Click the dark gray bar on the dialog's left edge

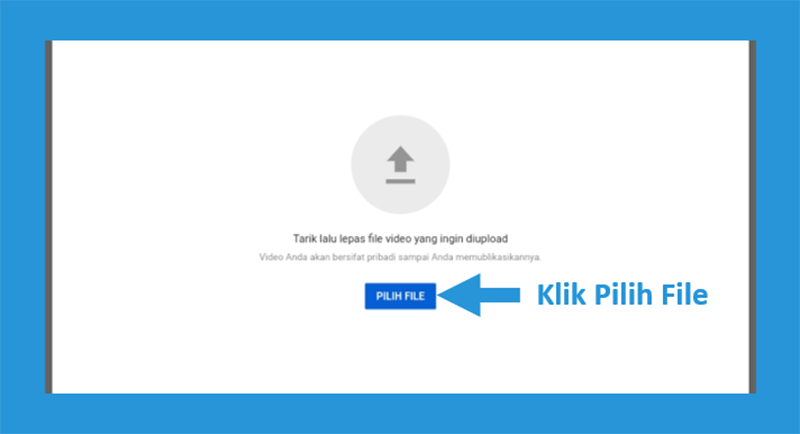48,217
